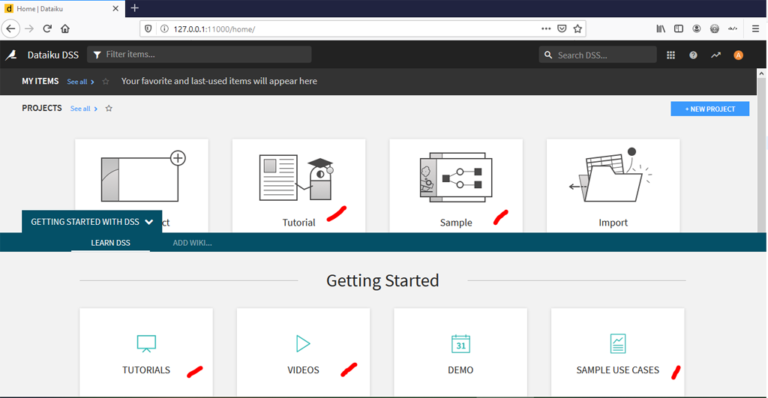Image resolution: width=768 pixels, height=398 pixels.
Task: Click the Import project folder tile
Action: [x=613, y=186]
